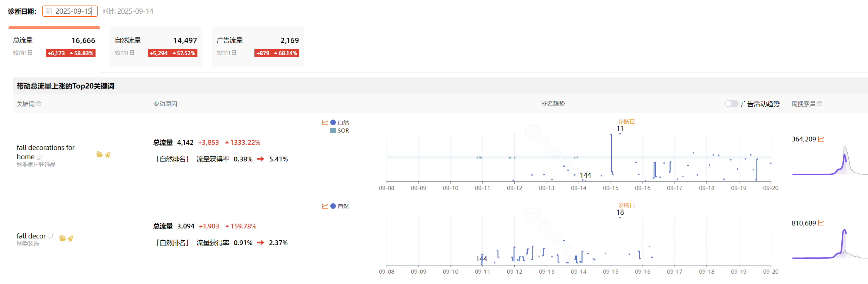Toggle the 广告活动趋势 switch

(731, 104)
